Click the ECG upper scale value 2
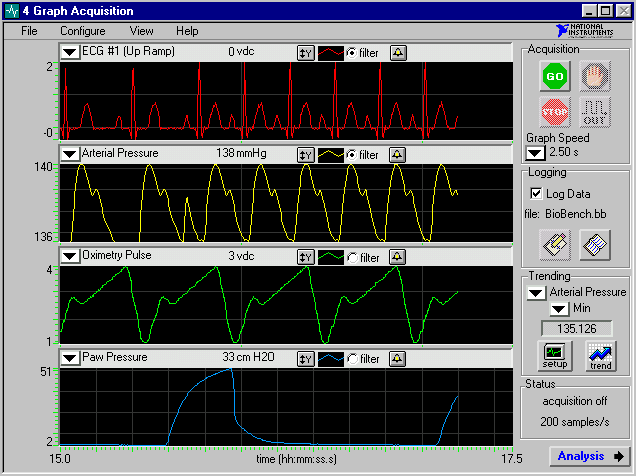The image size is (636, 476). tap(49, 66)
